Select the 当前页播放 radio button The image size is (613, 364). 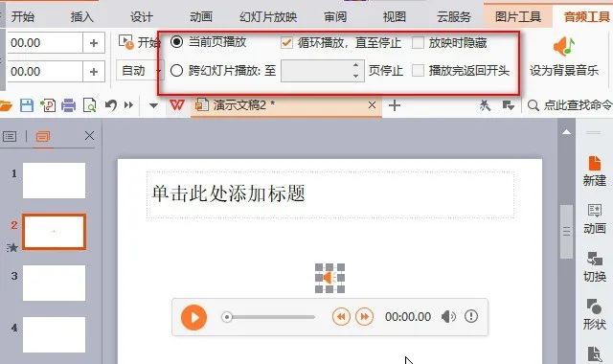(x=176, y=41)
